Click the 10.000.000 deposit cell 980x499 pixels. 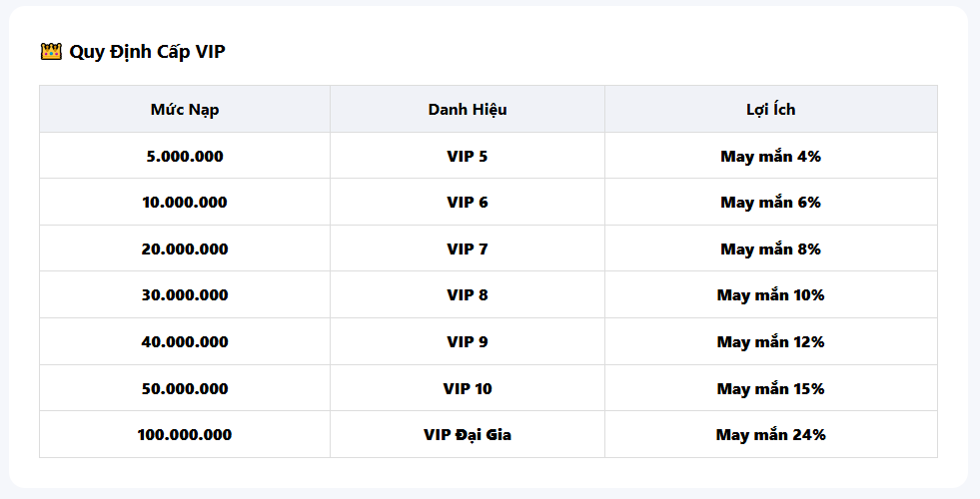(x=185, y=203)
